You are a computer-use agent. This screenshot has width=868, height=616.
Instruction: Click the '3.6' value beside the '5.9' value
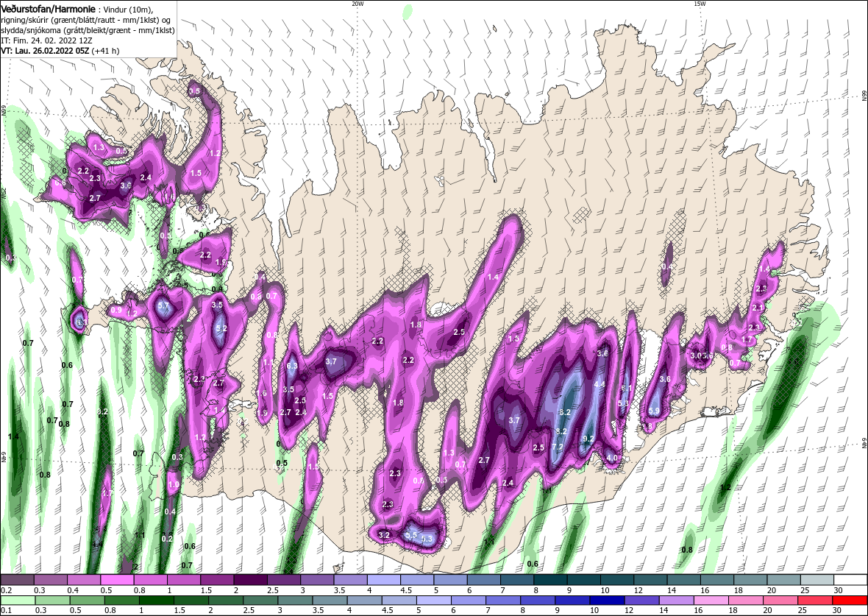(666, 379)
